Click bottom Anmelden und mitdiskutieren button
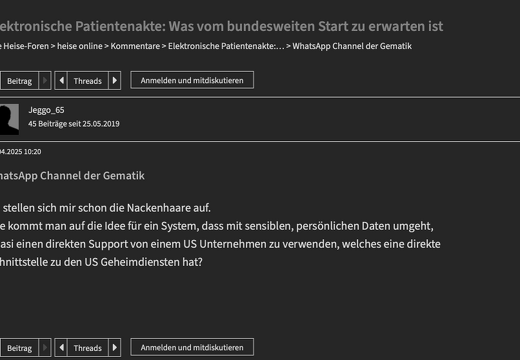The width and height of the screenshot is (520, 360). pyautogui.click(x=192, y=347)
